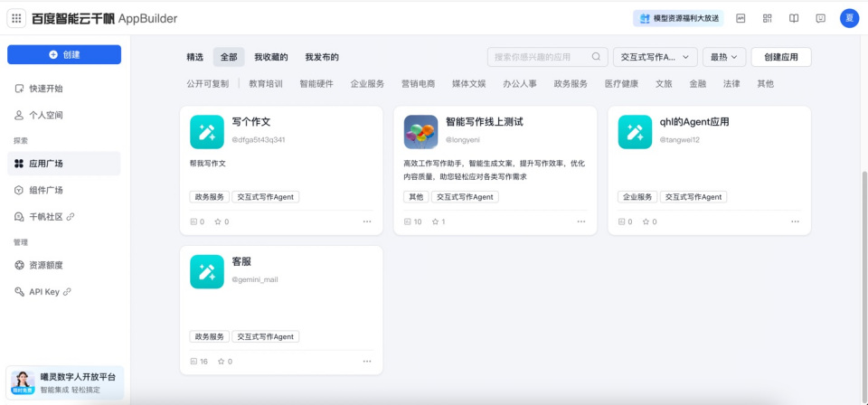Filter by 教育培训 category
The height and width of the screenshot is (405, 868).
[266, 84]
